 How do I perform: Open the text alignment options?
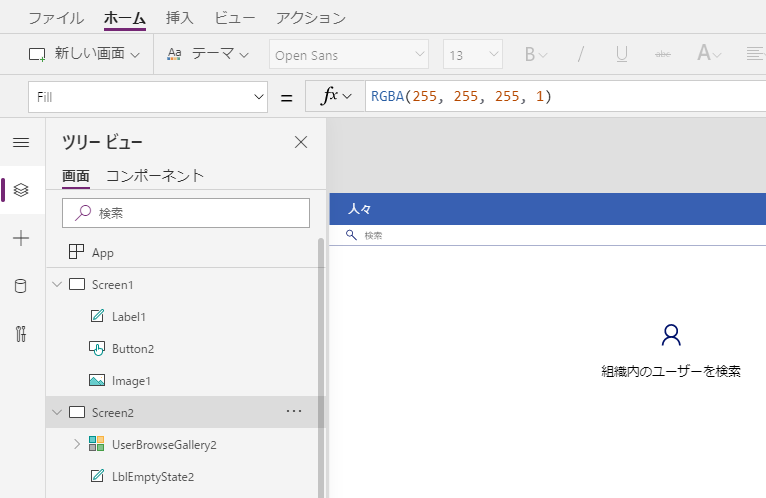(x=756, y=54)
